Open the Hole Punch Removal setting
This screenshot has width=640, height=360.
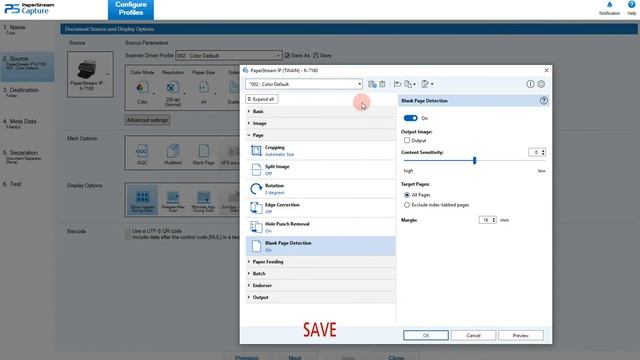click(320, 227)
